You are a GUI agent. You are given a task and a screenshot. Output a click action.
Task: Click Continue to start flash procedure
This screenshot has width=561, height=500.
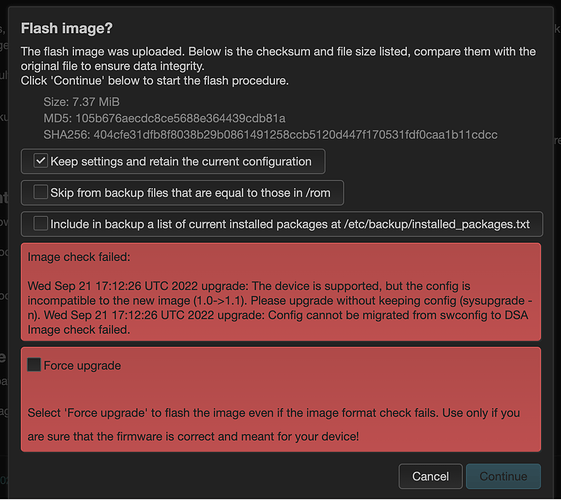coord(503,476)
